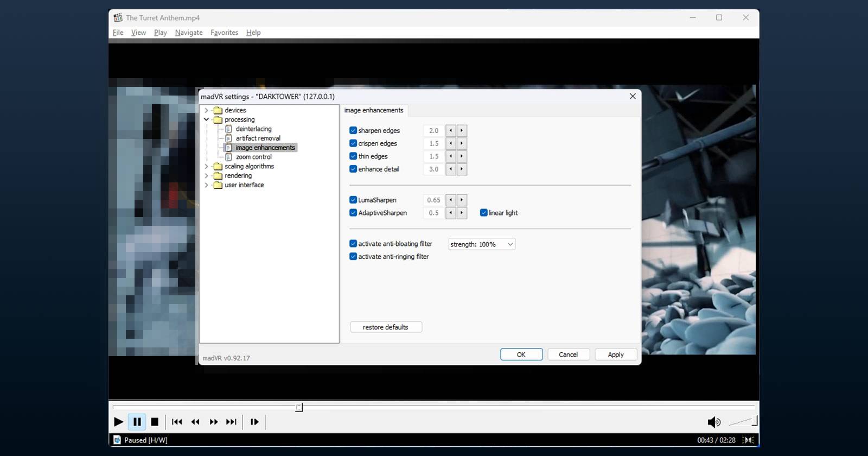Toggle the LumaSharpen checkbox

coord(353,200)
